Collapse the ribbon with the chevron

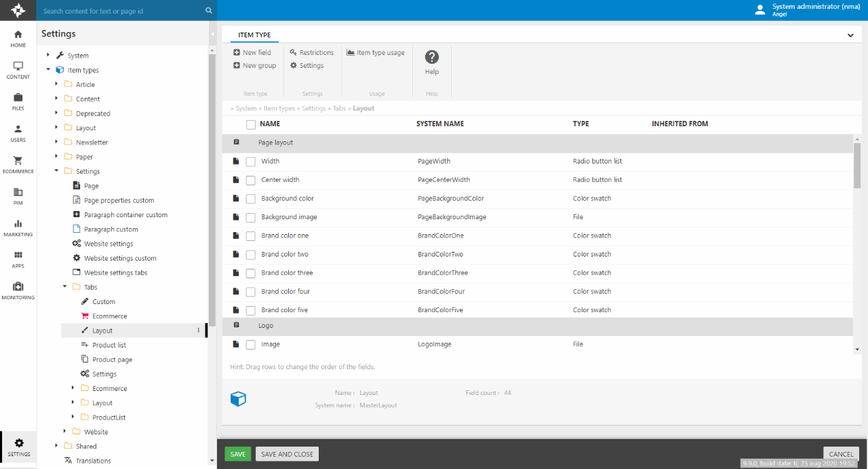(x=850, y=35)
